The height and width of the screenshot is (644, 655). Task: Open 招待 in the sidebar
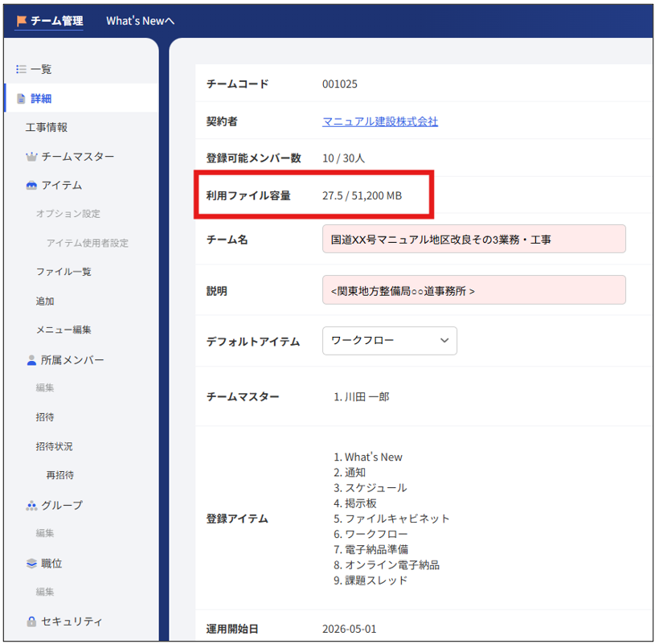pyautogui.click(x=45, y=416)
